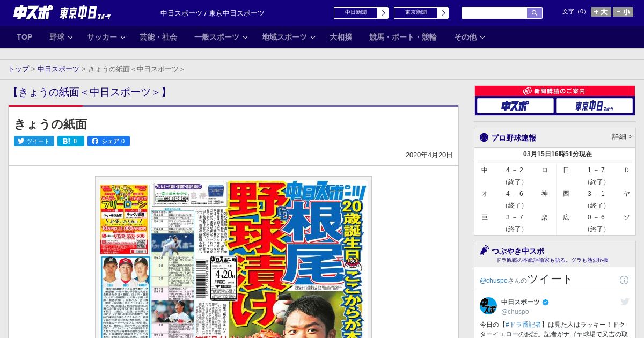
Task: Click 中日スポーツ Twitter avatar
Action: (488, 306)
